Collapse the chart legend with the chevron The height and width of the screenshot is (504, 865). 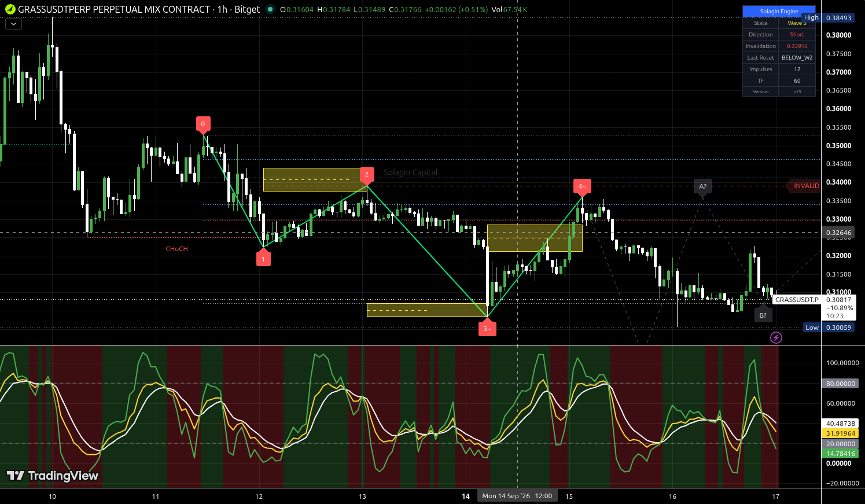point(13,24)
